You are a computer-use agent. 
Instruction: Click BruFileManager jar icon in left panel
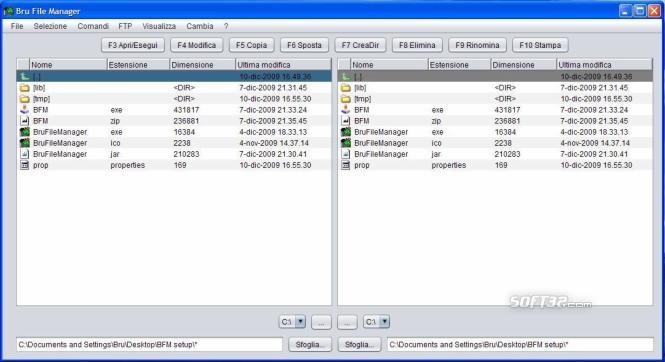[25, 154]
